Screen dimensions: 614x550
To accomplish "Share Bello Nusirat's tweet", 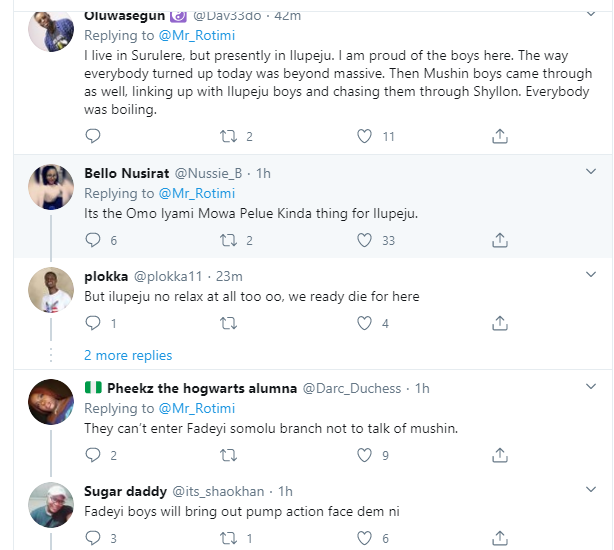I will 500,240.
